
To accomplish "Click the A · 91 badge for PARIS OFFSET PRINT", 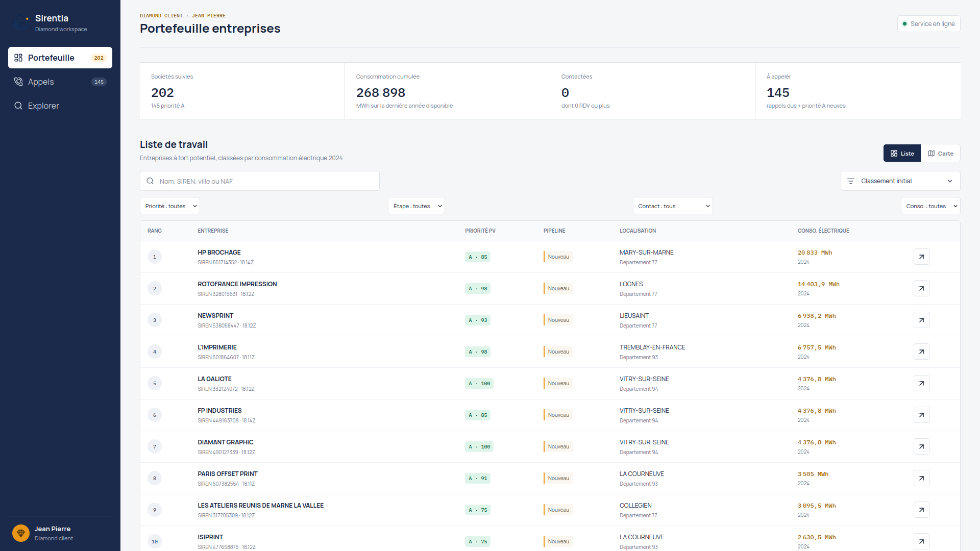I will pos(478,478).
